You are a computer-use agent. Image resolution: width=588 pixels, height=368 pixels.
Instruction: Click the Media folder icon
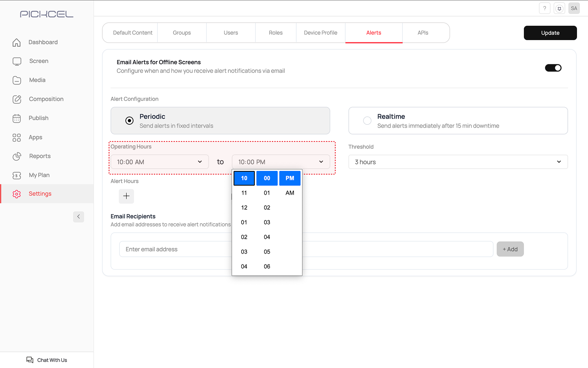(17, 80)
